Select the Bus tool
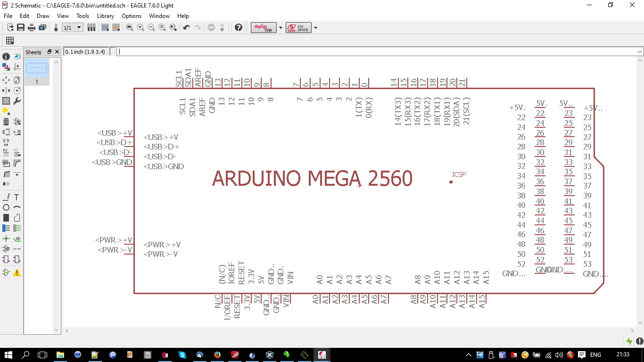Viewport: 644px width, 362px height. 6,228
